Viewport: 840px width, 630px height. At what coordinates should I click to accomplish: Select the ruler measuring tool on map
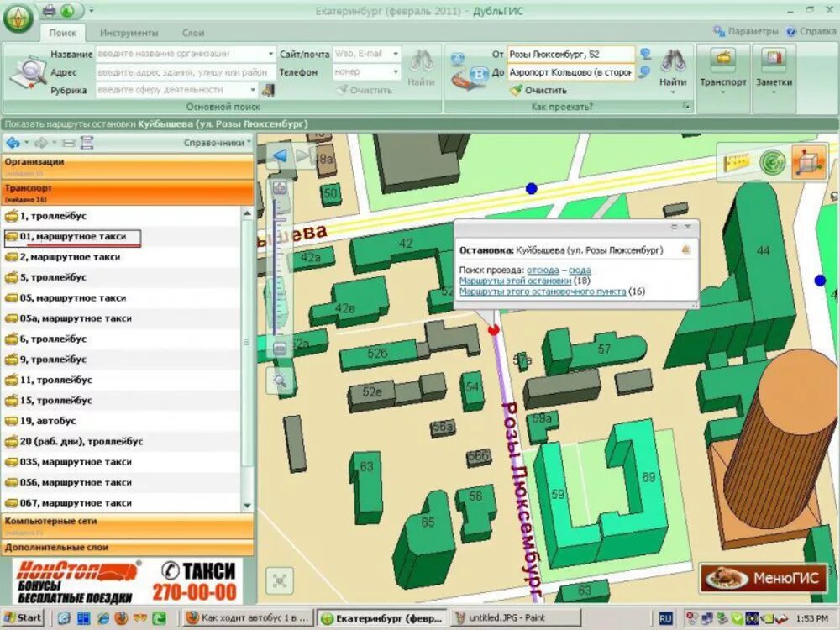point(737,161)
